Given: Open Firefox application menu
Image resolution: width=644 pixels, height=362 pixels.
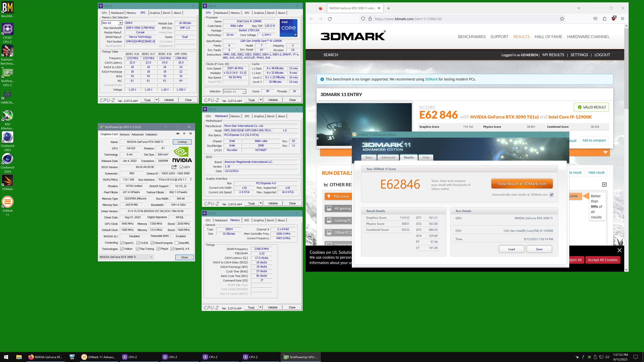Looking at the screenshot, I should 623,19.
